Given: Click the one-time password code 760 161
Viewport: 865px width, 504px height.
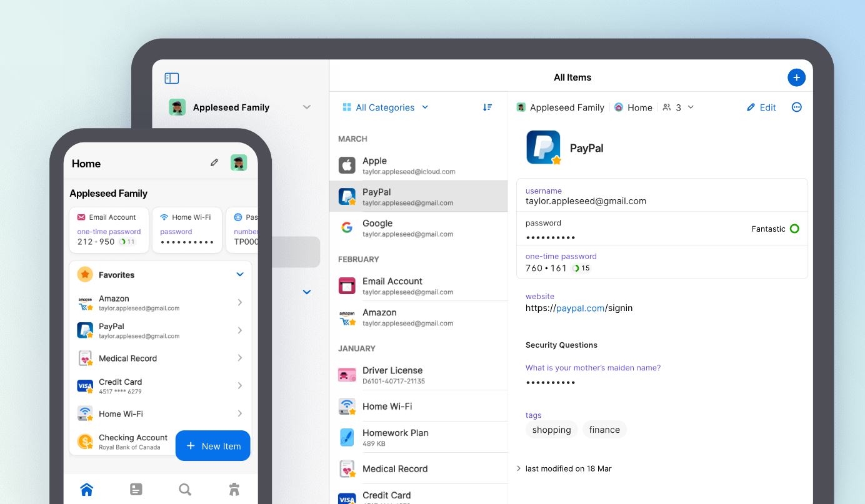Looking at the screenshot, I should click(546, 268).
